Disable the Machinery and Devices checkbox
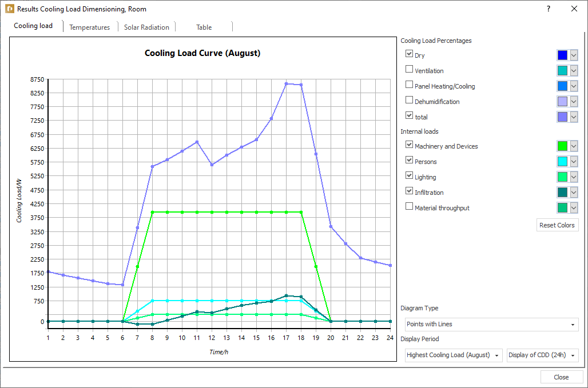 (x=409, y=145)
